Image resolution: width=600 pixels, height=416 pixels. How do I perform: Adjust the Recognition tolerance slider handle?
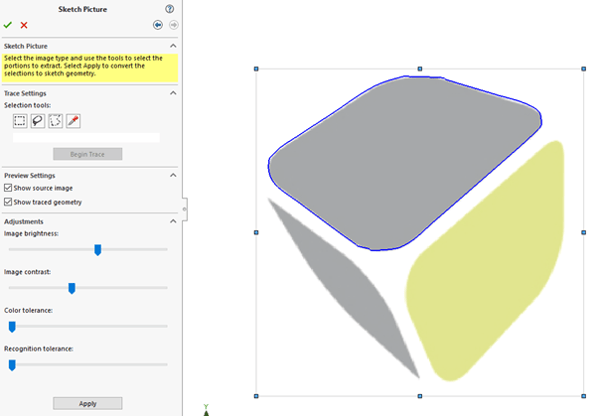pyautogui.click(x=12, y=365)
